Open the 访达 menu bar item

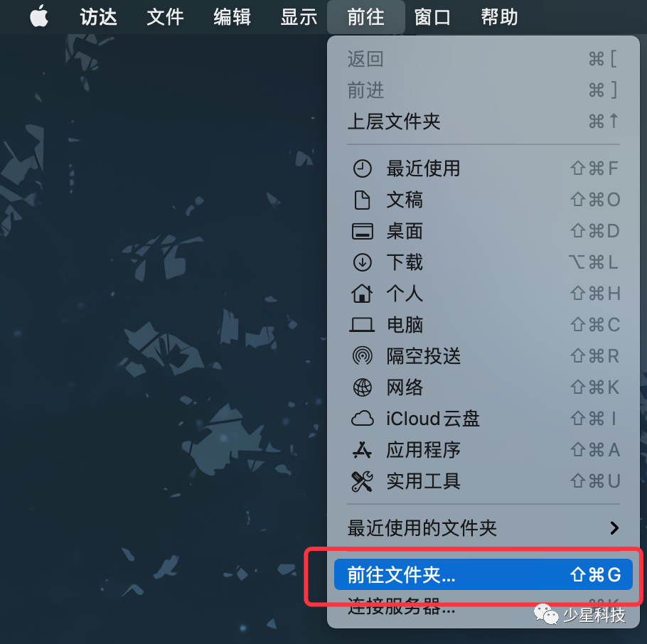(99, 17)
